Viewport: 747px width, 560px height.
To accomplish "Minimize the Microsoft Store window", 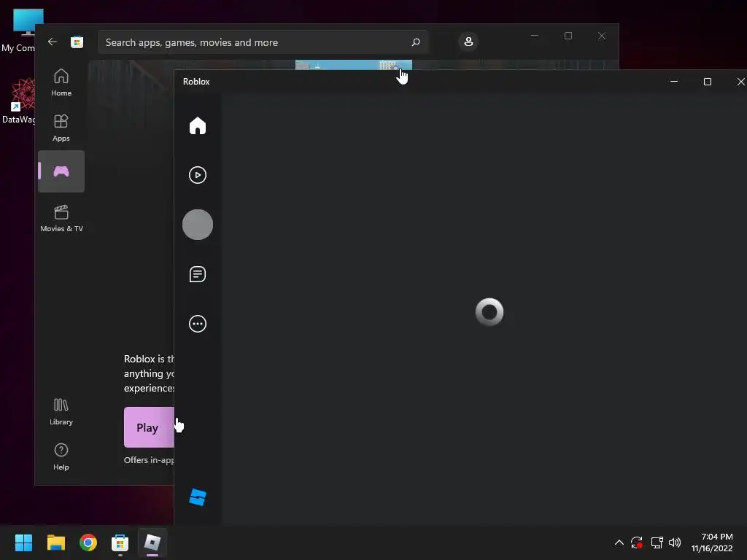I will (x=535, y=36).
